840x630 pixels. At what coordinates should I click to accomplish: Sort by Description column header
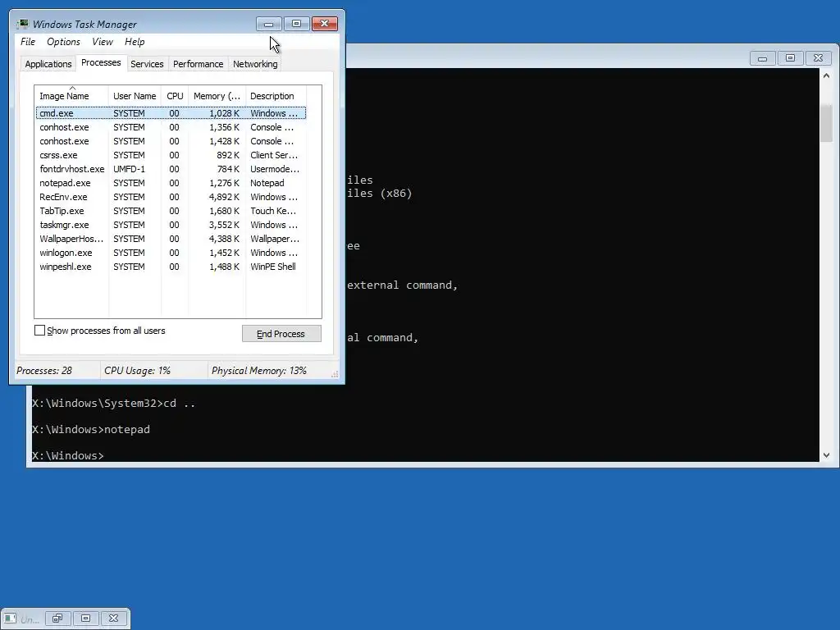pyautogui.click(x=276, y=96)
